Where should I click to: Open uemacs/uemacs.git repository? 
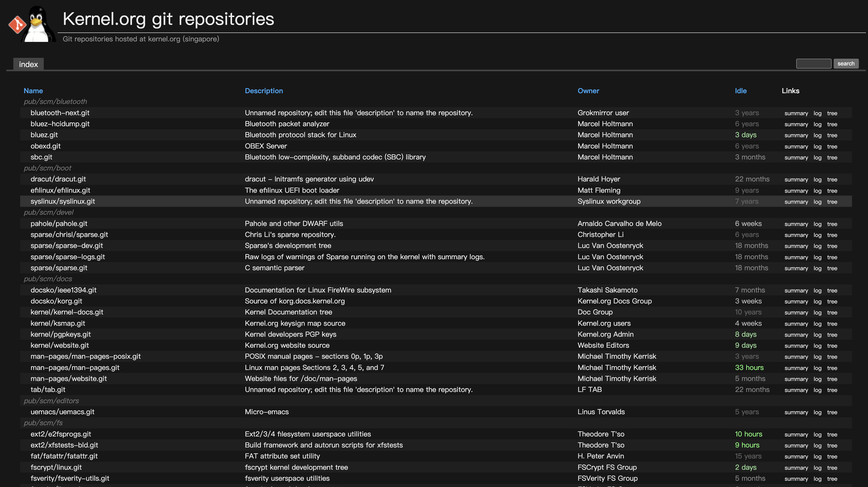coord(62,412)
